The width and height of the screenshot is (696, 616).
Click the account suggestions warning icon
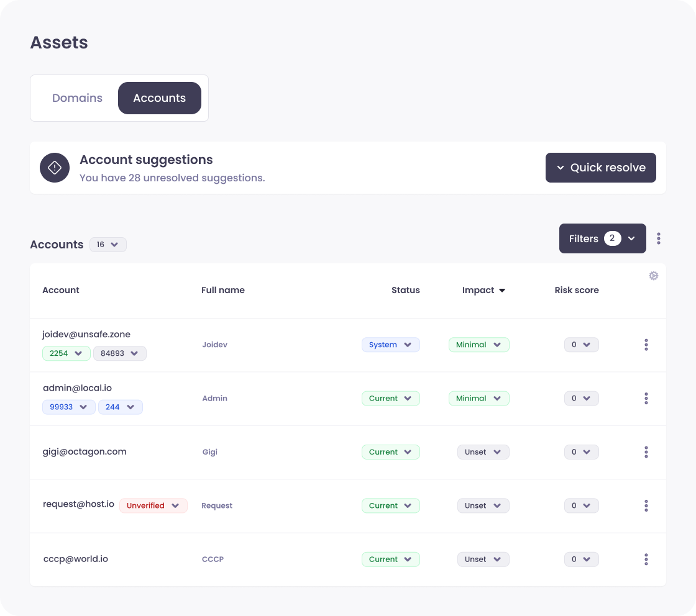55,168
